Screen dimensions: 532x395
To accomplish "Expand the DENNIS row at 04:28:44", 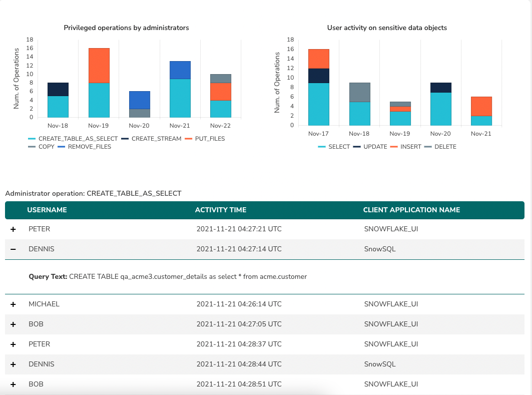I will tap(13, 364).
